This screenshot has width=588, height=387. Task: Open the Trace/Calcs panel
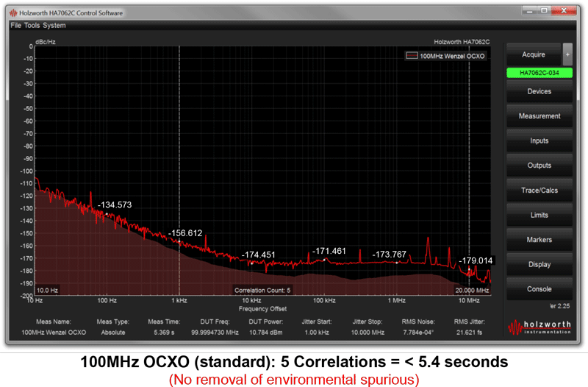coord(539,191)
